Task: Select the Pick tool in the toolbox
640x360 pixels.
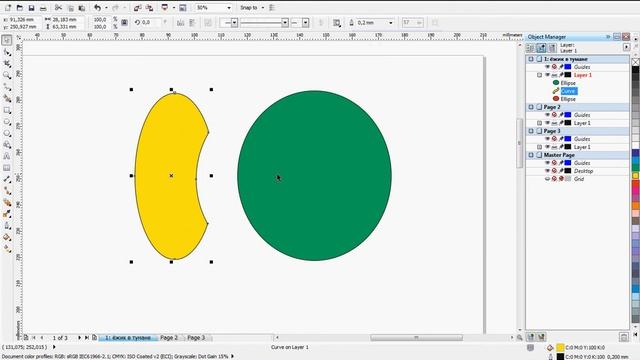Action: coord(7,40)
